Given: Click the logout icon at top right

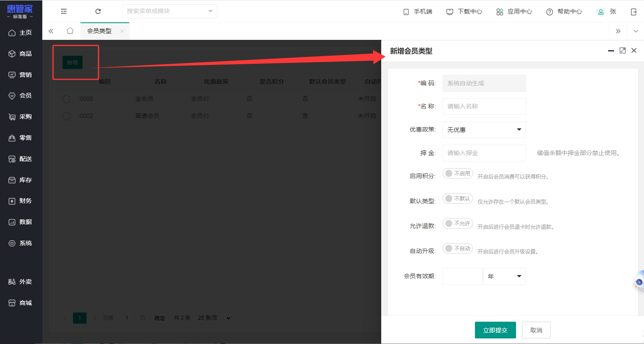Looking at the screenshot, I should (634, 12).
